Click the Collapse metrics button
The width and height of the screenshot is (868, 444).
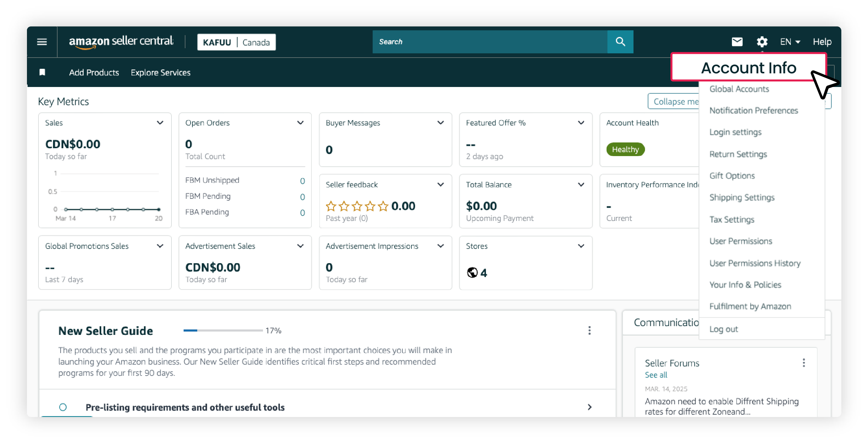673,101
